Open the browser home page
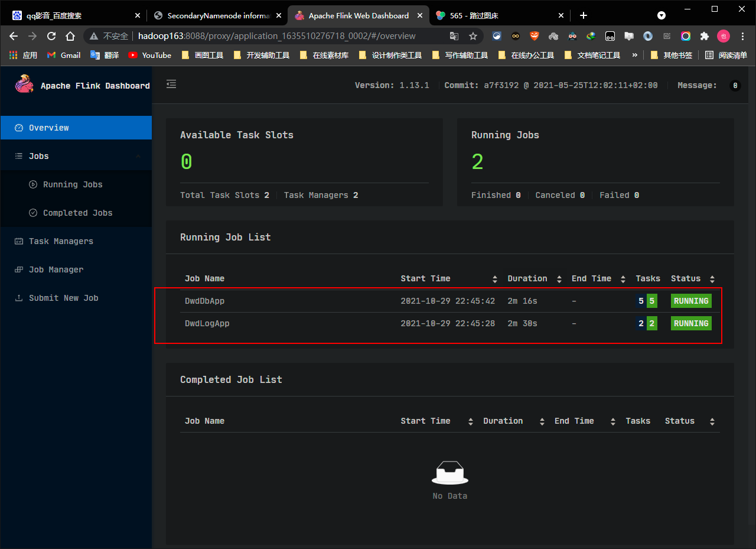Screen dimensions: 756x549 pos(70,36)
